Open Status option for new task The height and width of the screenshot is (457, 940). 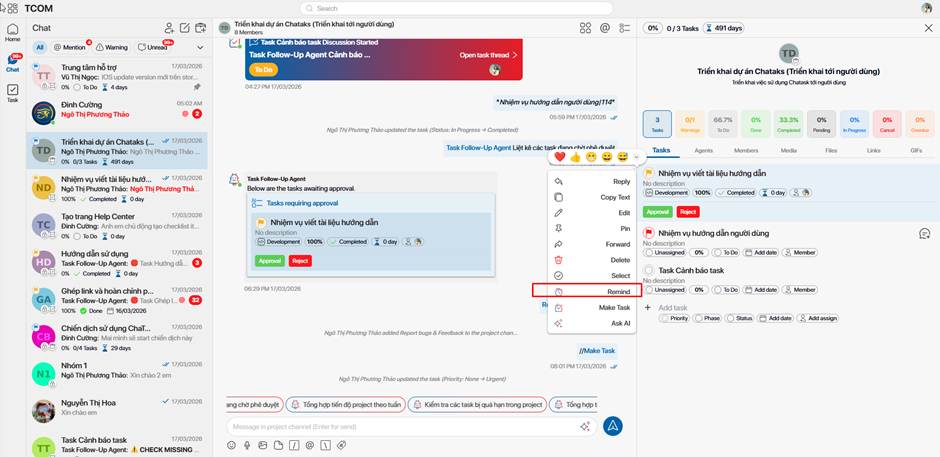pos(739,318)
